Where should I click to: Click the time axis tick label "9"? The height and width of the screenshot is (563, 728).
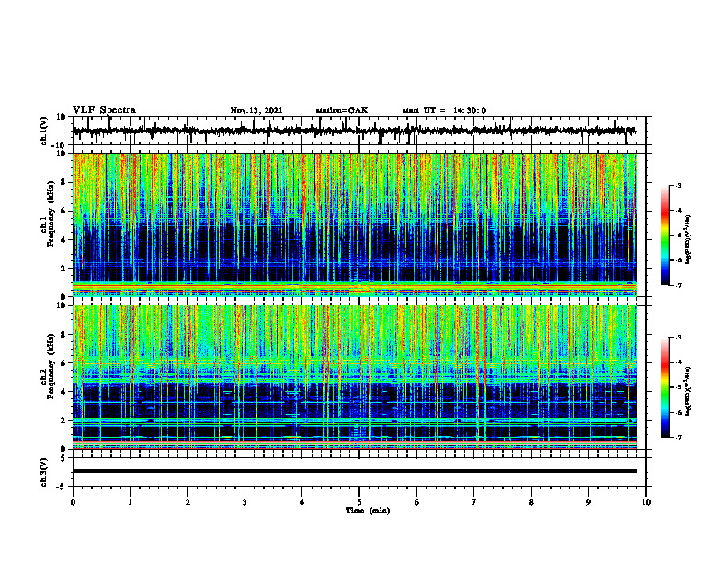click(x=588, y=502)
